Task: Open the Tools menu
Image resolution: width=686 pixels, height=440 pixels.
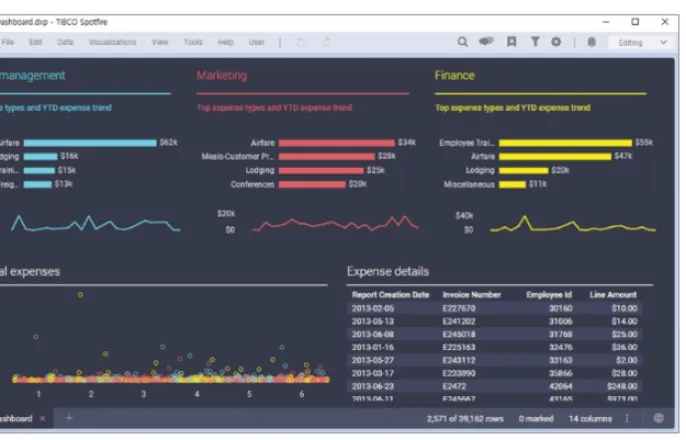Action: coord(193,42)
